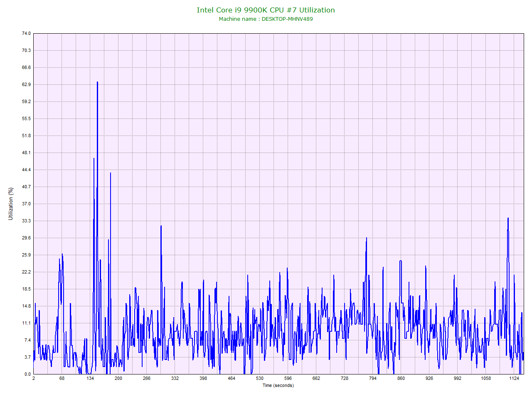Select the 40.7 utilization axis tick

point(26,187)
